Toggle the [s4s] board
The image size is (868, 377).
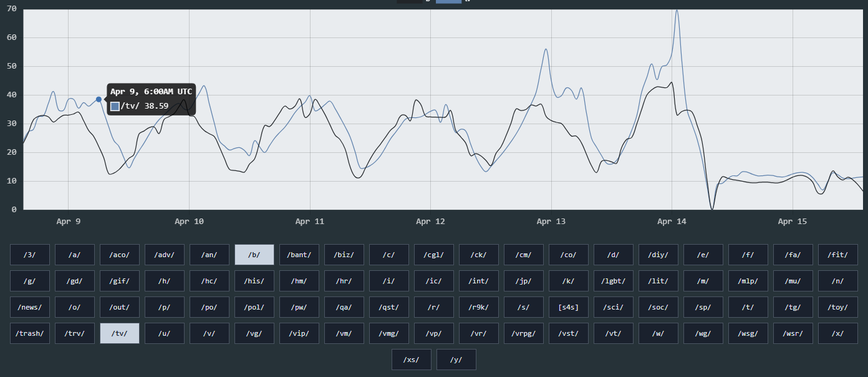point(569,307)
